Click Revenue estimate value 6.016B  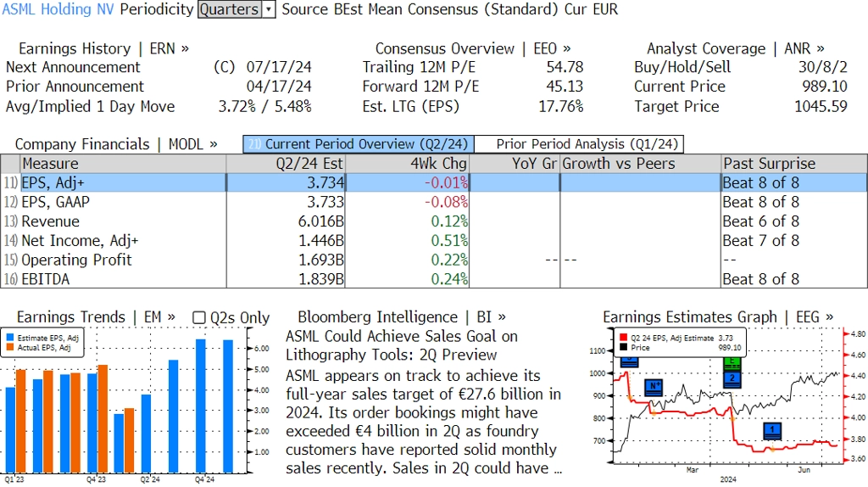(x=320, y=221)
